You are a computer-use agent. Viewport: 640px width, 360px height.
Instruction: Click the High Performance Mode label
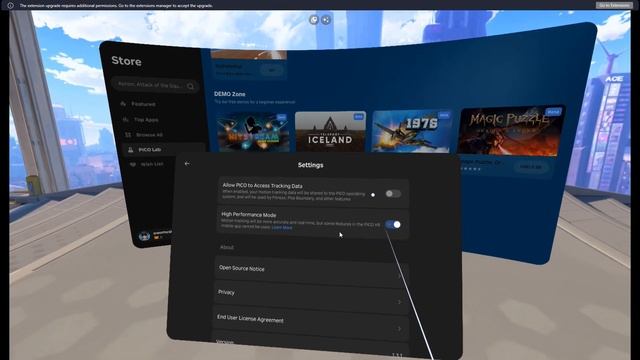tap(249, 215)
